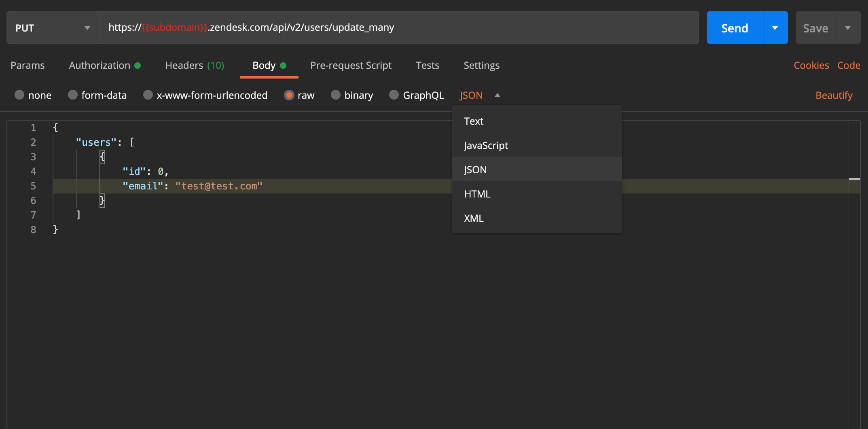Select the none body type radio
Image resolution: width=868 pixels, height=429 pixels.
point(19,95)
